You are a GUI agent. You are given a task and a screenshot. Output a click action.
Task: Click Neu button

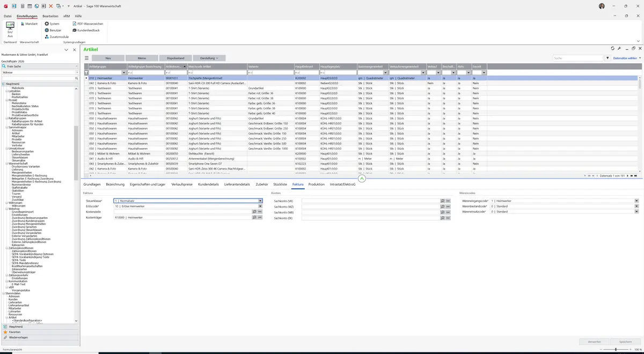coord(108,58)
